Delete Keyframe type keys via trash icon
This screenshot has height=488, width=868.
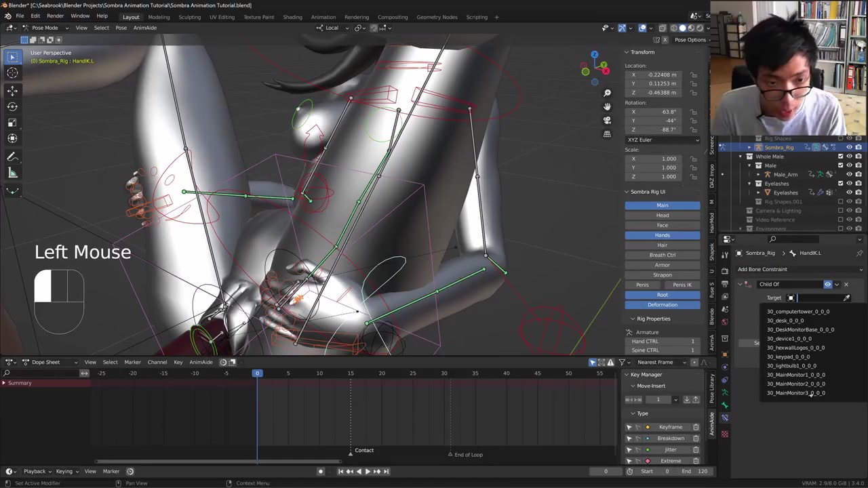pyautogui.click(x=696, y=427)
